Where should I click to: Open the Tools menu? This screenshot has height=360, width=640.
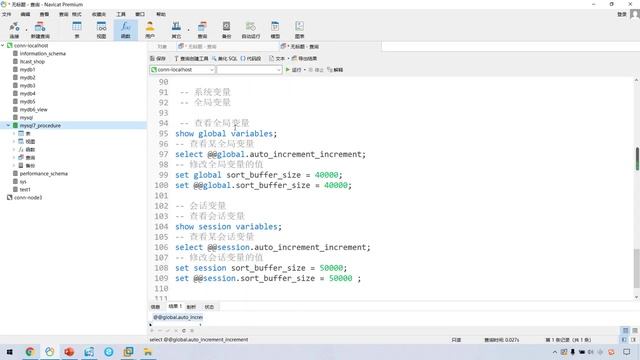tap(121, 14)
